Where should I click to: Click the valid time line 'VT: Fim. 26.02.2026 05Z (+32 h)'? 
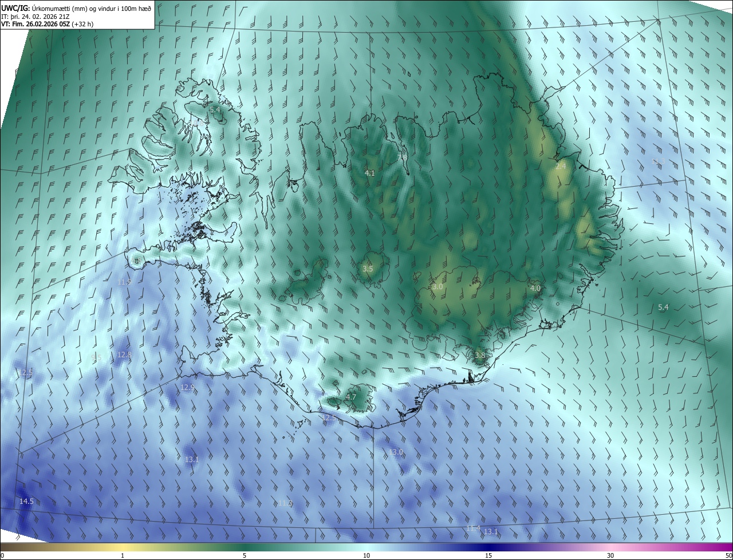(x=48, y=24)
